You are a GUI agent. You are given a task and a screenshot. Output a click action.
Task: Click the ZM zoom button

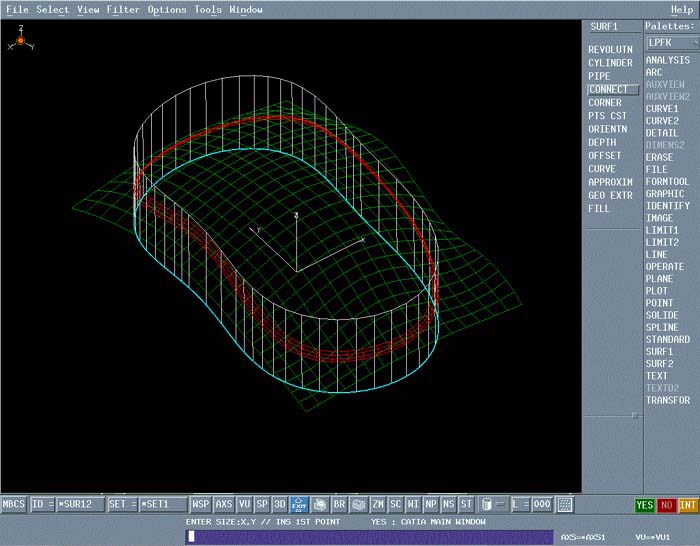tap(378, 505)
